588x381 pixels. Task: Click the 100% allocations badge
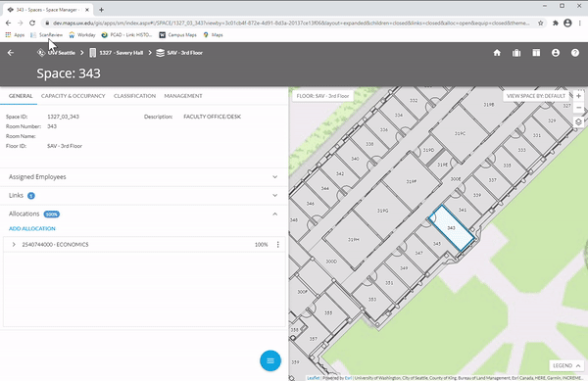52,214
